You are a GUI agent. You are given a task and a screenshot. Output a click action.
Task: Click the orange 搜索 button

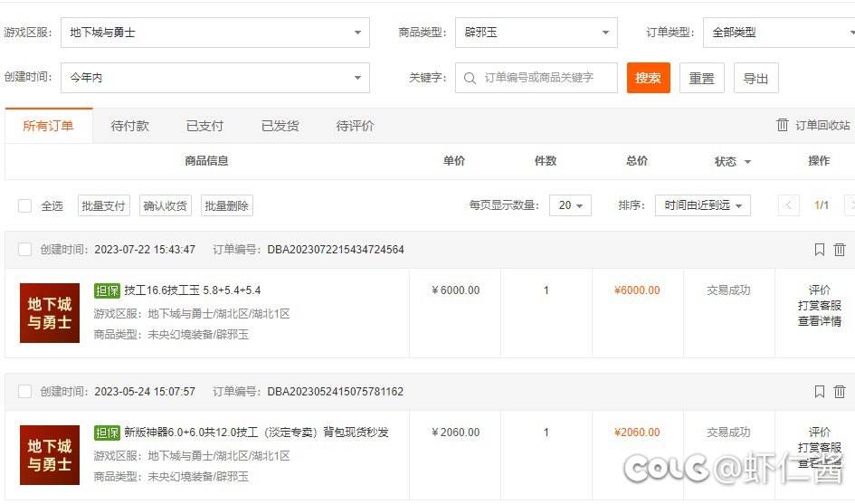point(649,78)
